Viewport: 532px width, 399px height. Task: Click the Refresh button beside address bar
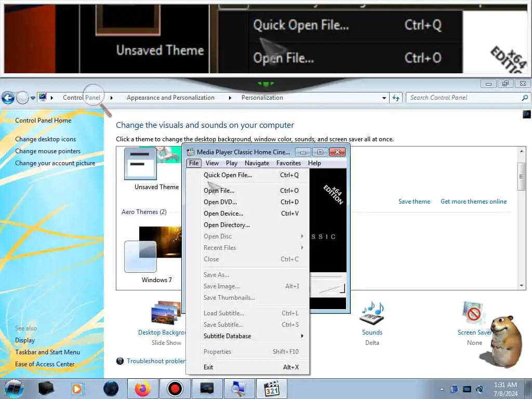(396, 98)
